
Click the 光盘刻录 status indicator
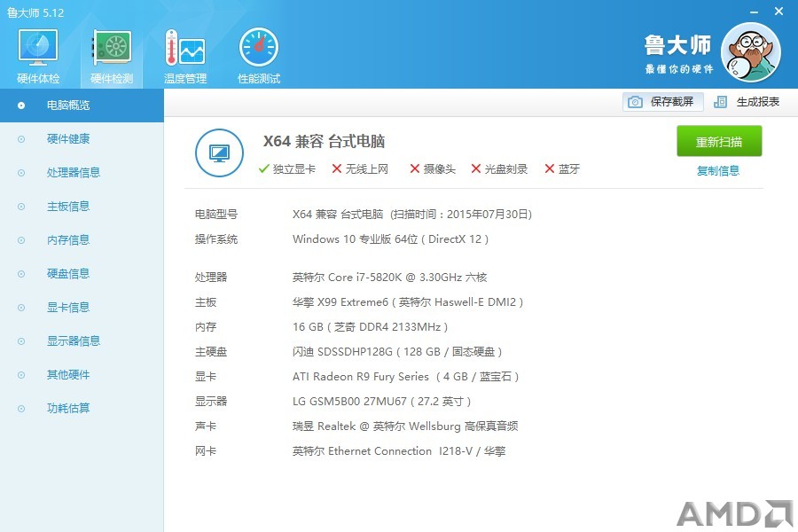(x=499, y=169)
